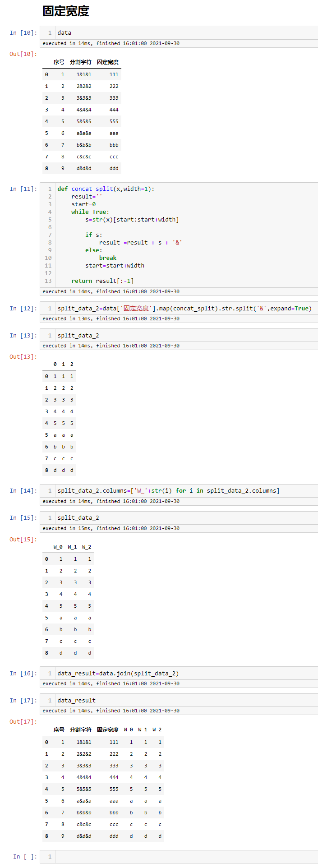Image resolution: width=318 pixels, height=868 pixels.
Task: Click the data_result=data.join code in cell In [16]
Action: [118, 674]
